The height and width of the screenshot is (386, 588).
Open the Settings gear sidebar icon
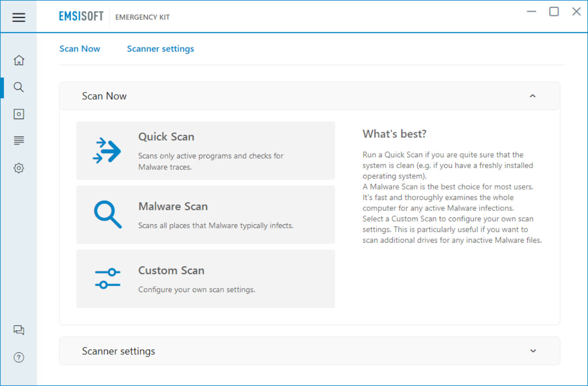click(x=19, y=168)
